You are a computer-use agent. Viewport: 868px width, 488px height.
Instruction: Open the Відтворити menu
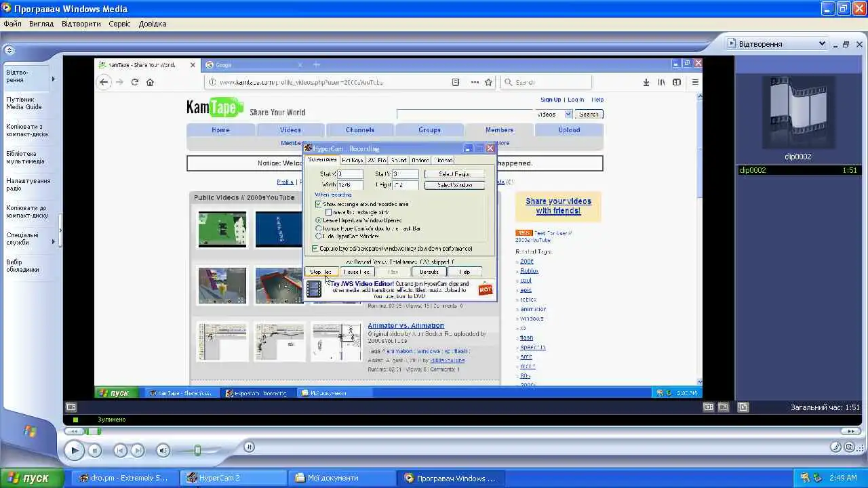pos(81,24)
